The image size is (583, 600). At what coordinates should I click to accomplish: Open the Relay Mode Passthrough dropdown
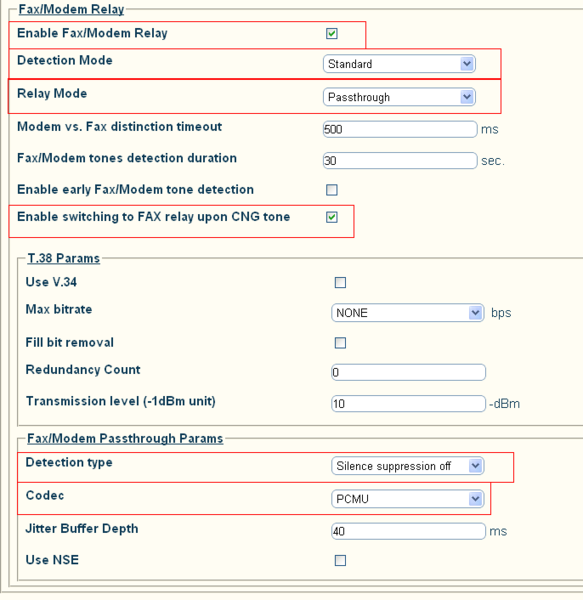tap(399, 97)
